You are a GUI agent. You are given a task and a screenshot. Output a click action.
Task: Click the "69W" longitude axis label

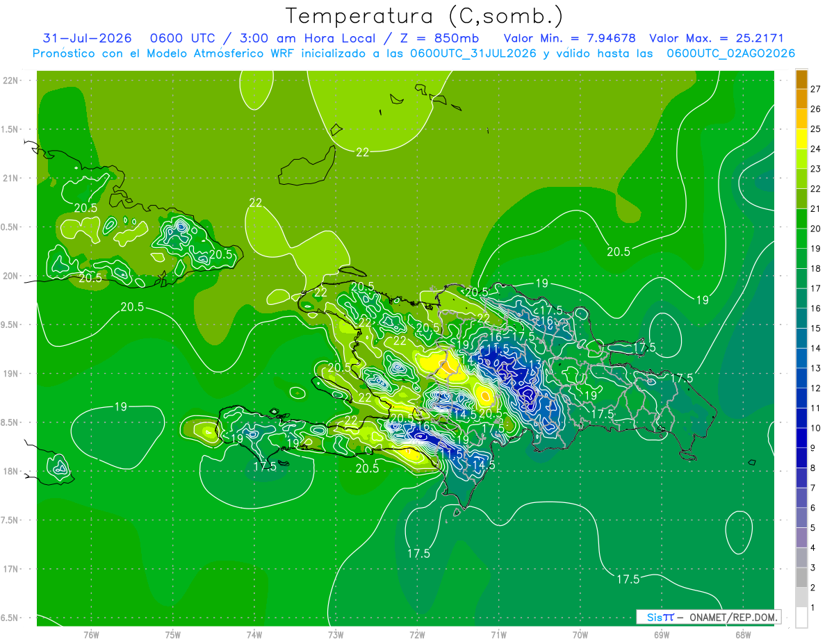pos(662,635)
